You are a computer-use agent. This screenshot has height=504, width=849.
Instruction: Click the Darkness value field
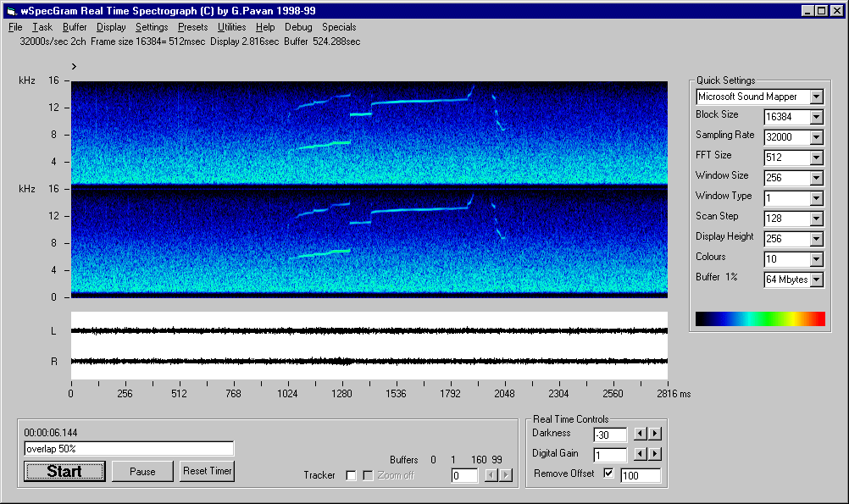point(610,435)
